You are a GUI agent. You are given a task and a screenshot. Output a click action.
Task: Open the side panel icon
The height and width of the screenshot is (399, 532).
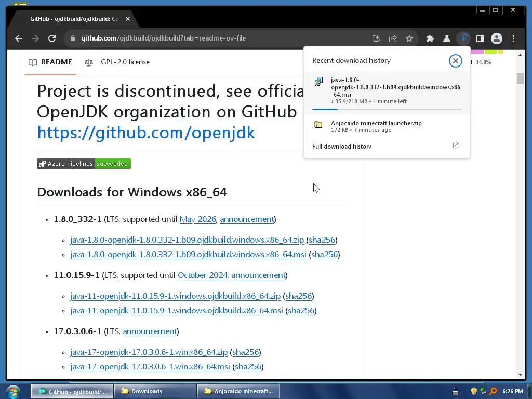[480, 38]
